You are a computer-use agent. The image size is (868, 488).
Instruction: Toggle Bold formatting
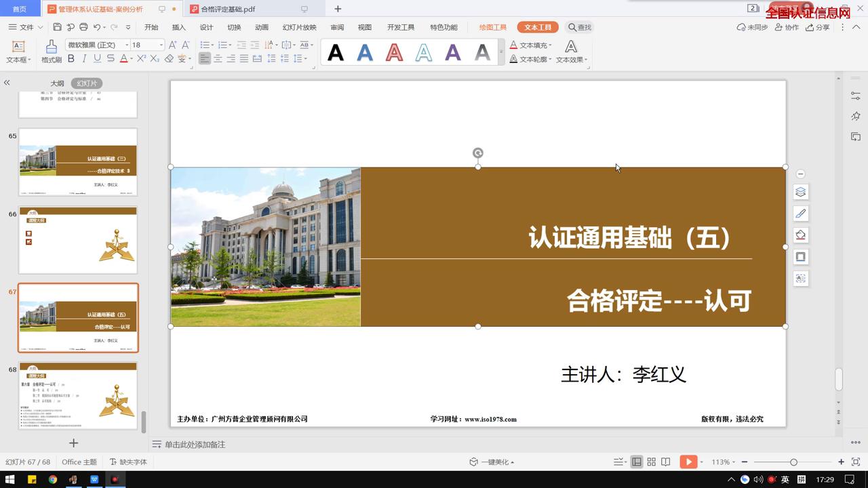71,59
